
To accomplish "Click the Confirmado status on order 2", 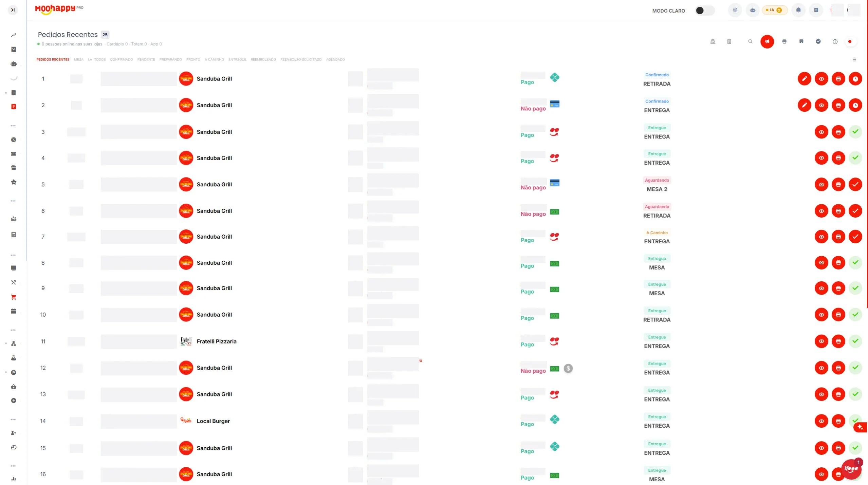I will click(x=657, y=101).
